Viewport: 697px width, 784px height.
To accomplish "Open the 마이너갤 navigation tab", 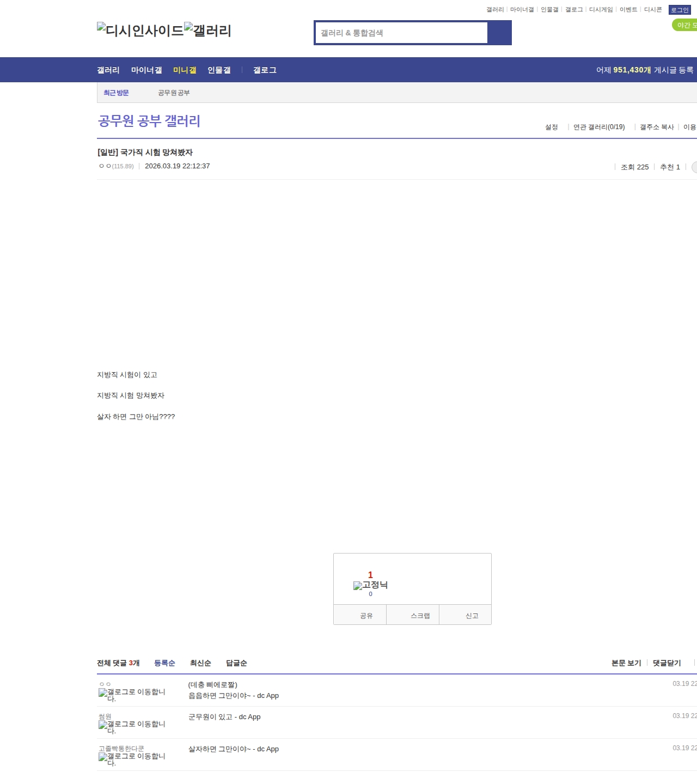I will pyautogui.click(x=146, y=70).
